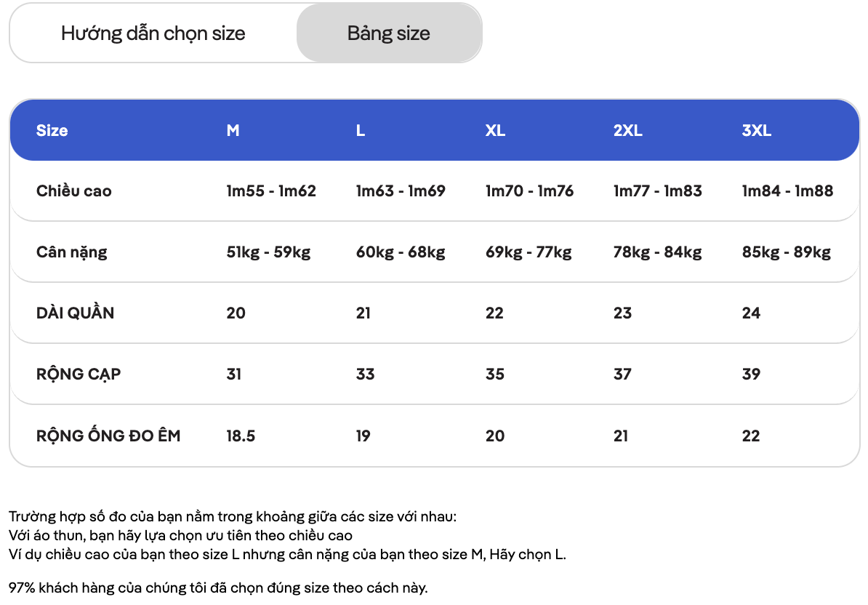Click the 60kg - 68kg weight cell
This screenshot has width=868, height=605.
coord(401,252)
